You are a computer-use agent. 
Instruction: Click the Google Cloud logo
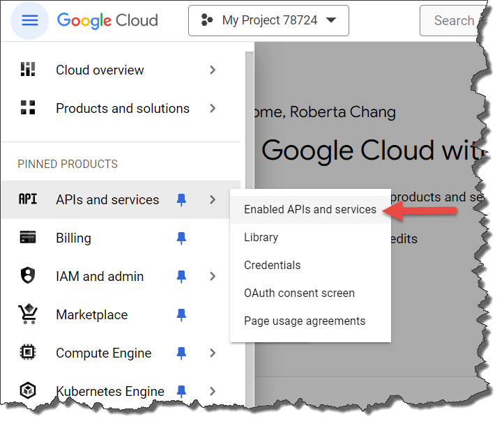pyautogui.click(x=107, y=21)
